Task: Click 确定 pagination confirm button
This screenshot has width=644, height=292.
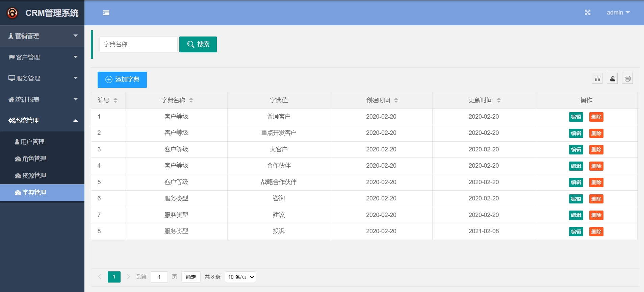Action: tap(191, 277)
